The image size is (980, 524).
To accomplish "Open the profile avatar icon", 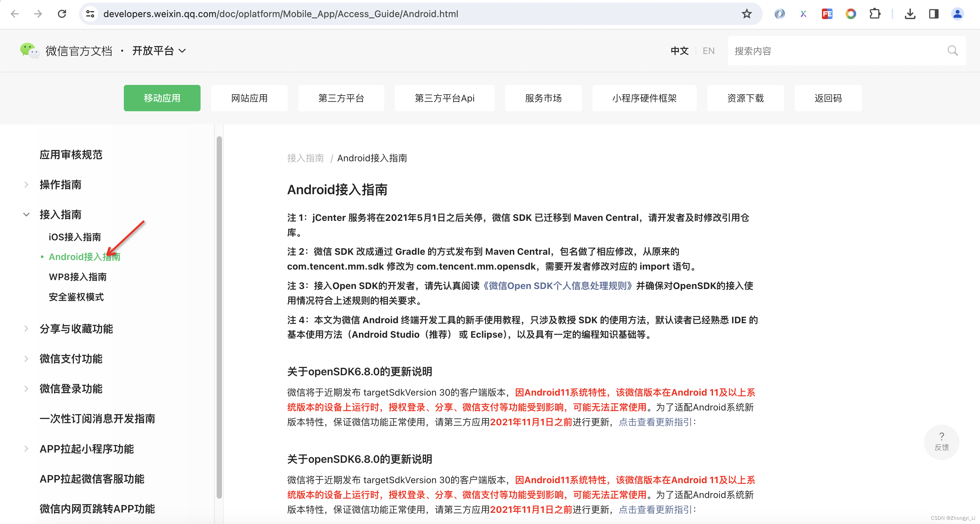I will tap(957, 14).
